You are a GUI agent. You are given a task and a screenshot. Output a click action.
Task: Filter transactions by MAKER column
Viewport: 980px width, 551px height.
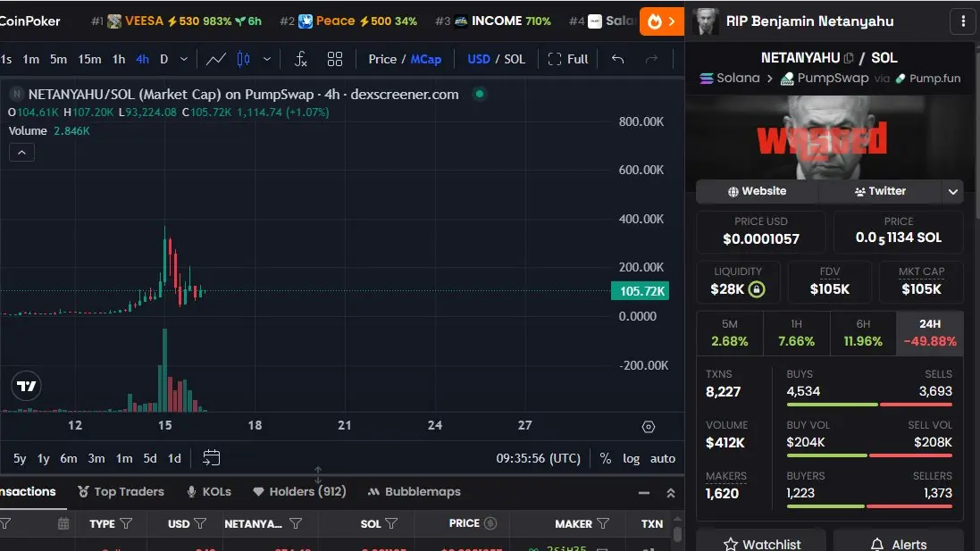point(603,523)
